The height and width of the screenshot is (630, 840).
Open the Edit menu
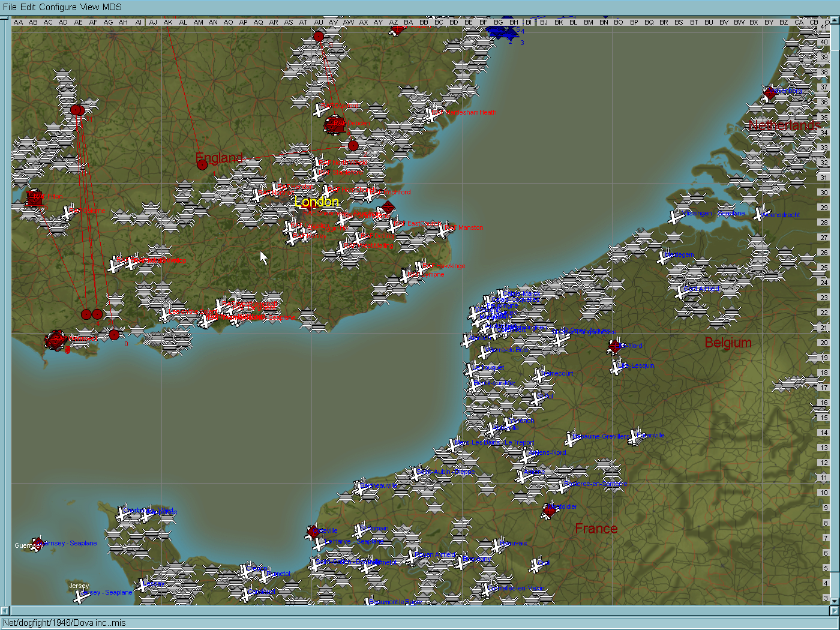click(x=28, y=7)
